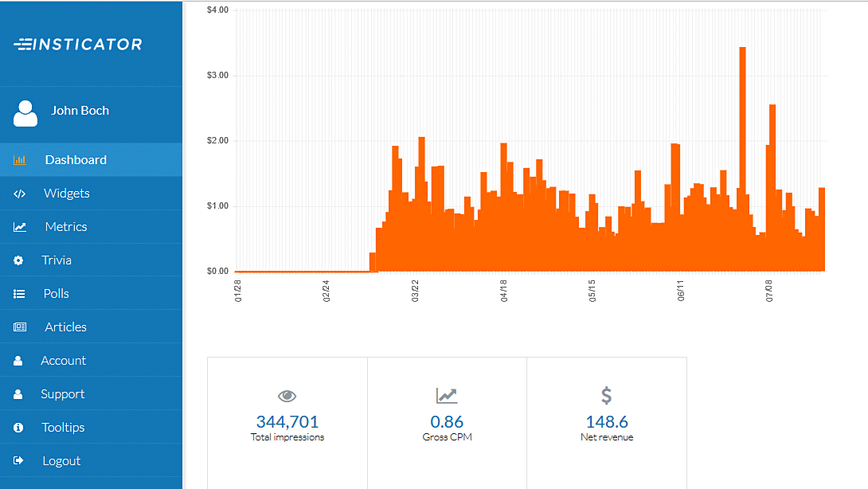Click the Widgets code brackets icon
Viewport: 868px width, 489px height.
coord(20,194)
